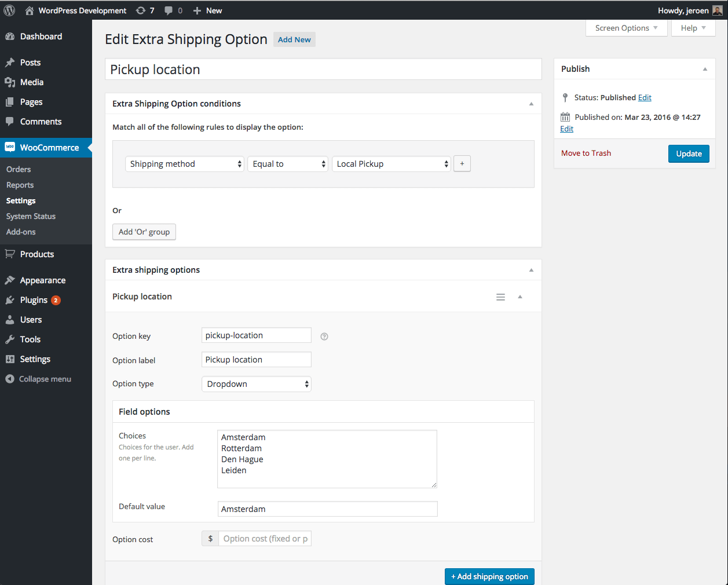This screenshot has height=585, width=728.
Task: Open the Appearance menu
Action: click(43, 280)
